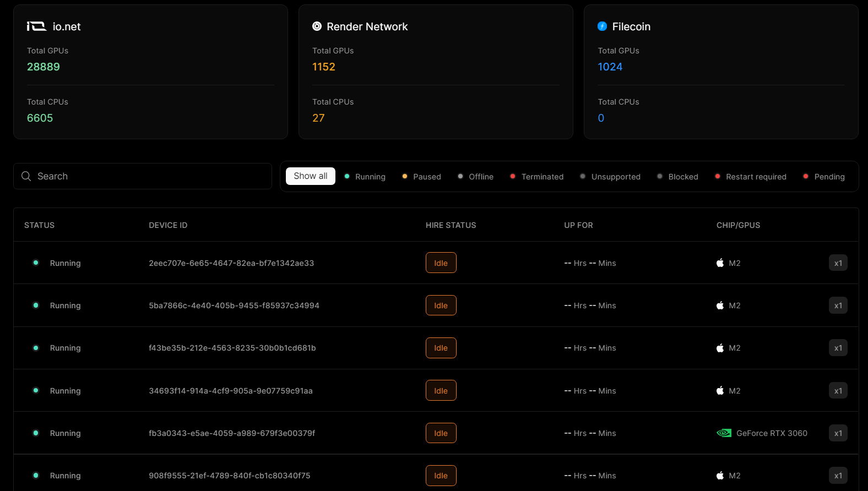Click the DEVICE ID column header
Viewport: 868px width, 491px height.
tap(168, 225)
